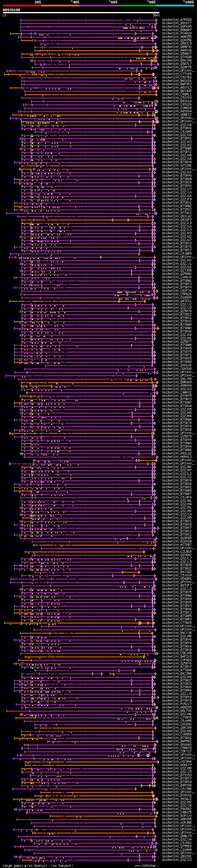
Task: Select the UniRef100_Q27358 label
Action: tap(177, 271)
